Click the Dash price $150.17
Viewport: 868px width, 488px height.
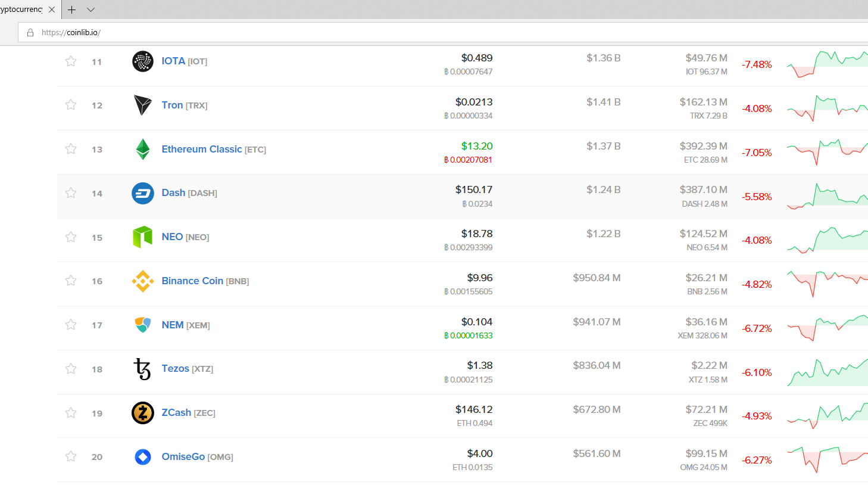click(474, 189)
